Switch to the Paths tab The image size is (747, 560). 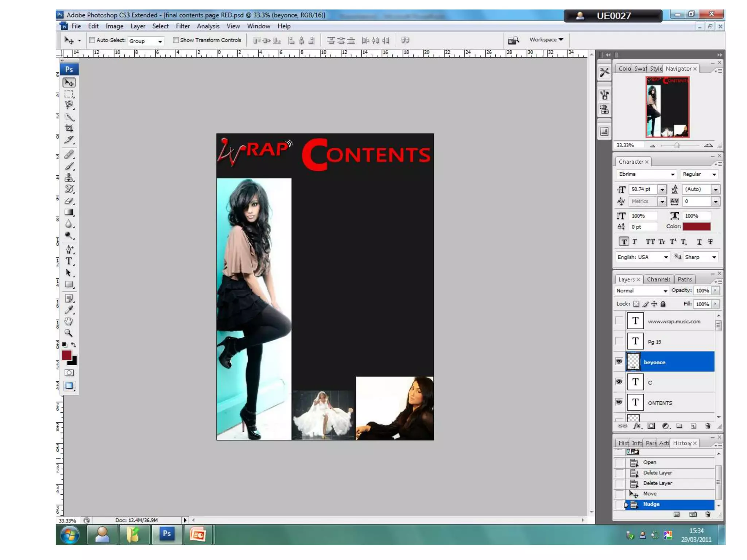685,279
